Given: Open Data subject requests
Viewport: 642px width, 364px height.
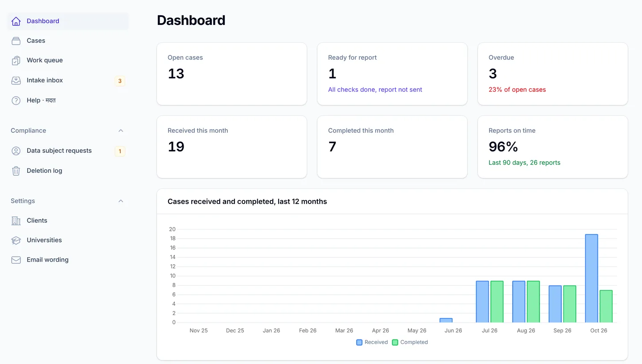Looking at the screenshot, I should [68, 151].
